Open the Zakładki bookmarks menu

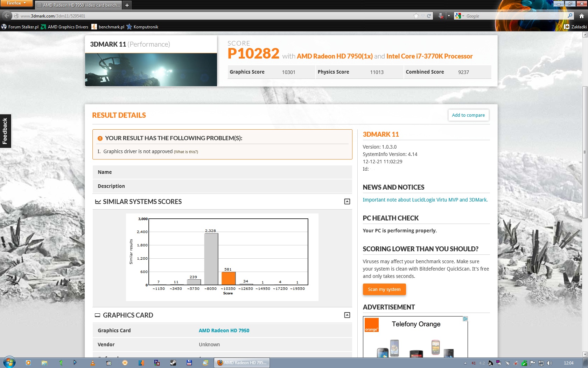[x=575, y=27]
